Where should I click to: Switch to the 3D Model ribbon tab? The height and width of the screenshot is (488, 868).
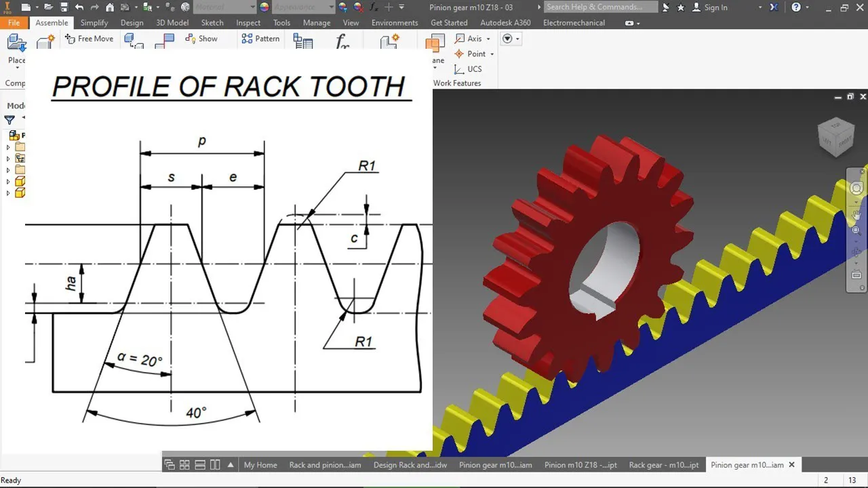172,22
